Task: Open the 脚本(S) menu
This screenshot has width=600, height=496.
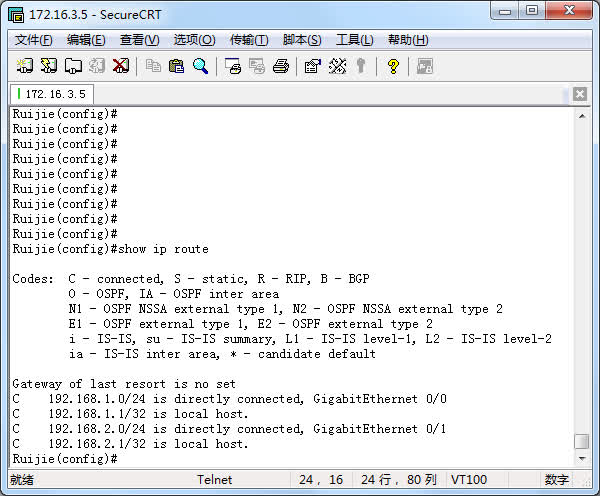Action: pos(302,40)
